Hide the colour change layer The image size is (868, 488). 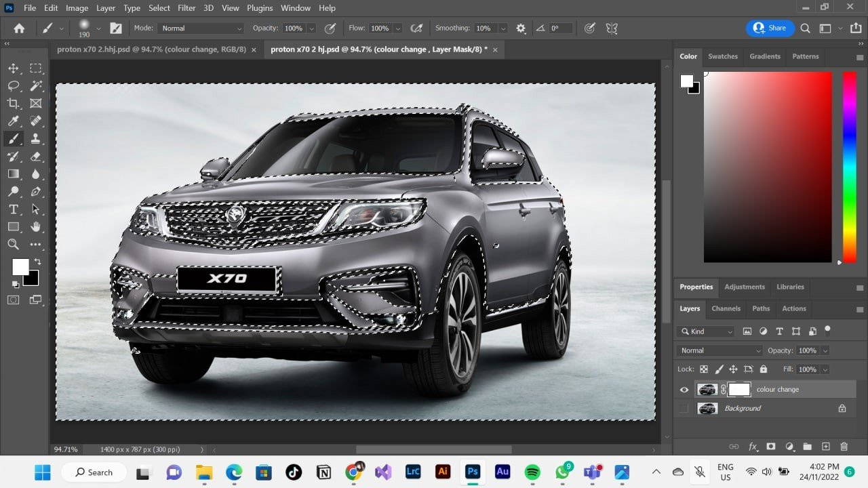[684, 390]
